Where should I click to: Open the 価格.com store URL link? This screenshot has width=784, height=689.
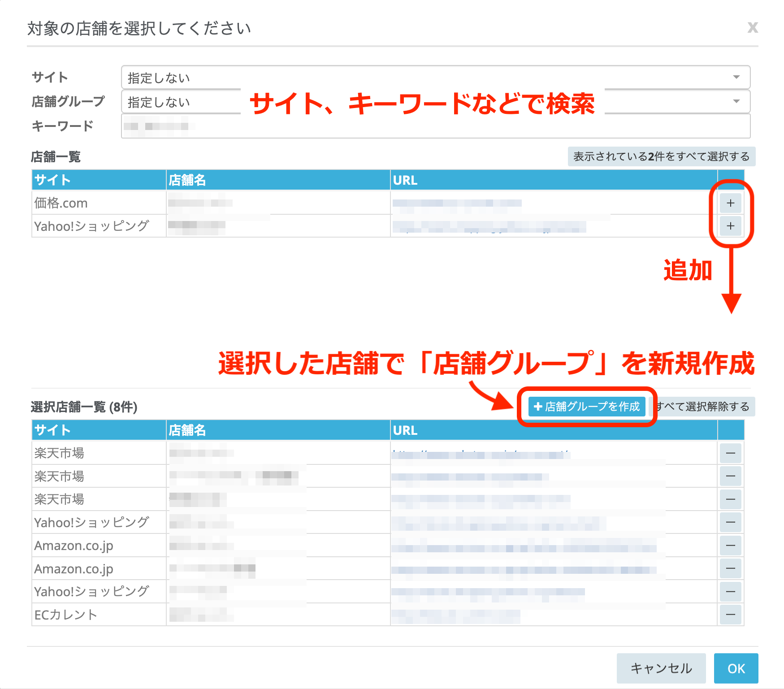click(456, 204)
